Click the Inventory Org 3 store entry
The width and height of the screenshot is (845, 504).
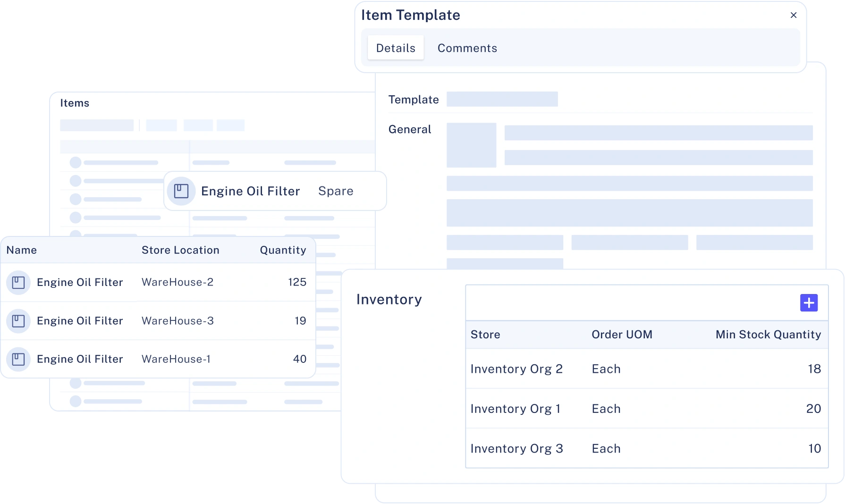point(516,449)
